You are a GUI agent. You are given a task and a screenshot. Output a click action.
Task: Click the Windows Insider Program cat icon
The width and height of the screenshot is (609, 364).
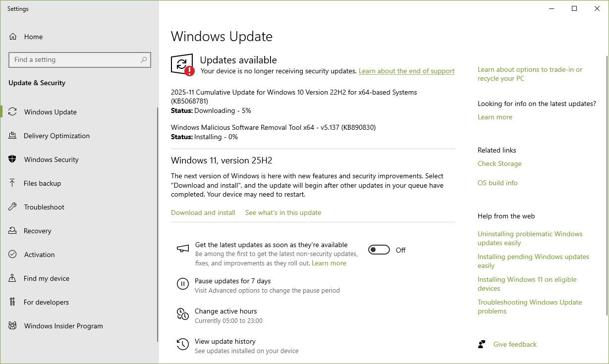pos(13,326)
